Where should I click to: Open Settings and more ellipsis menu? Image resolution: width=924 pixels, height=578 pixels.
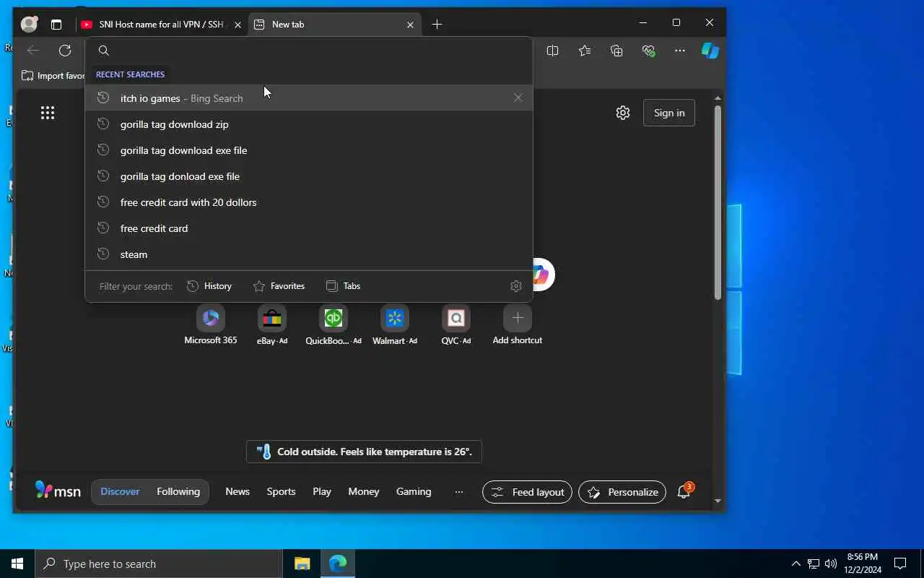coord(680,51)
